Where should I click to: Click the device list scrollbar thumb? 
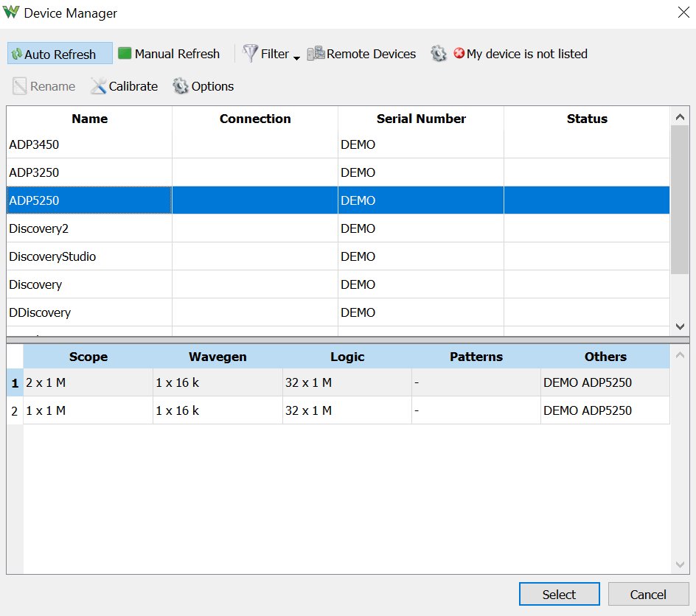coord(680,200)
